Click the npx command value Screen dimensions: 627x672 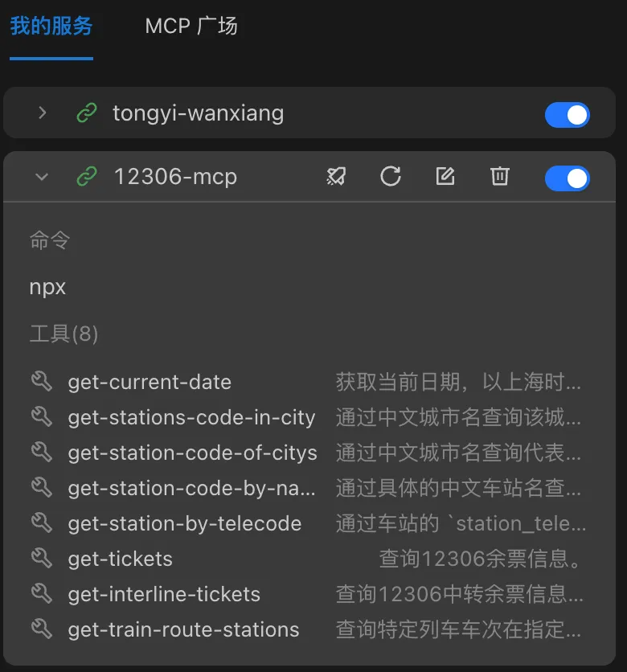click(47, 287)
